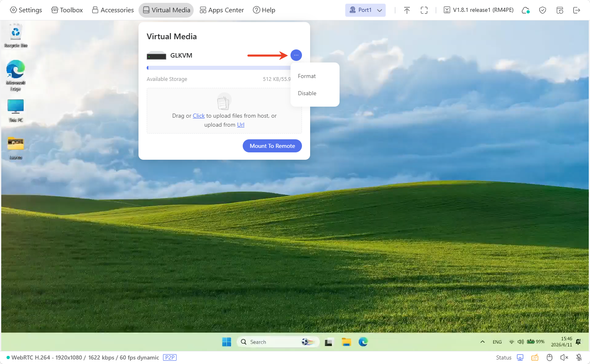
Task: Toggle the muted speaker audio icon
Action: 564,357
